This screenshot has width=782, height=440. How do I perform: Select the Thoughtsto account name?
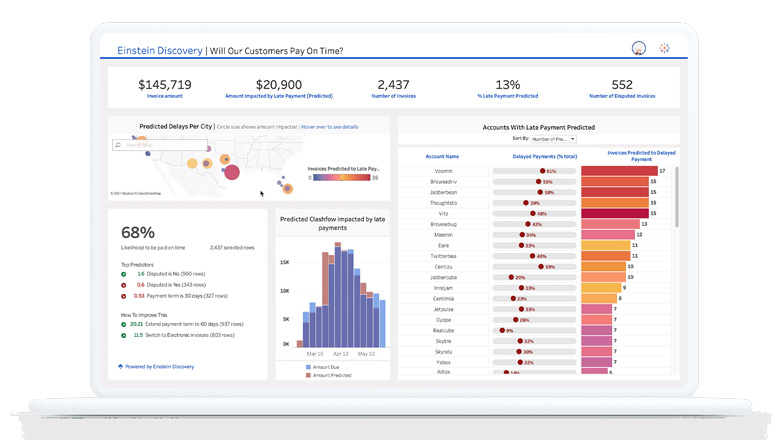pyautogui.click(x=443, y=203)
